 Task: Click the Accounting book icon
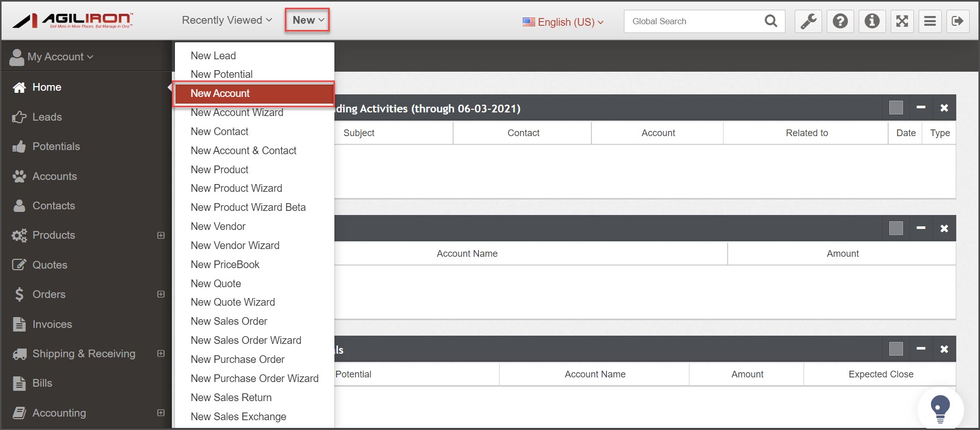click(x=19, y=413)
